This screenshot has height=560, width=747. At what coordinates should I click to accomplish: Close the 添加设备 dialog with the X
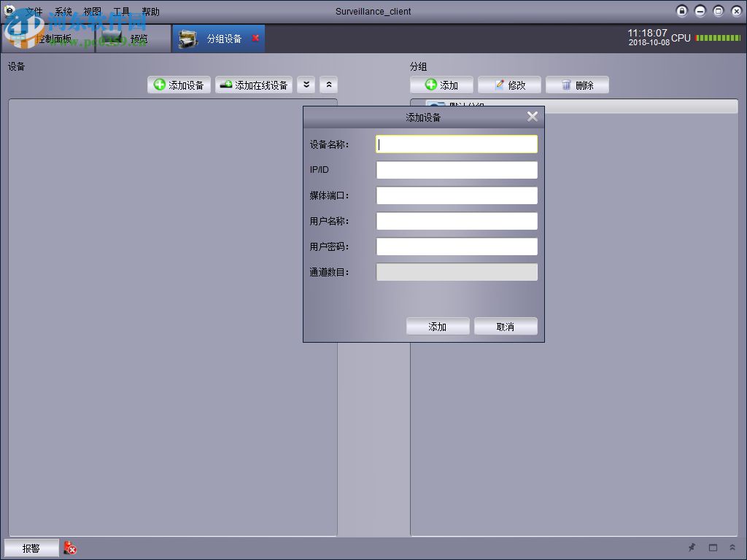(x=532, y=117)
